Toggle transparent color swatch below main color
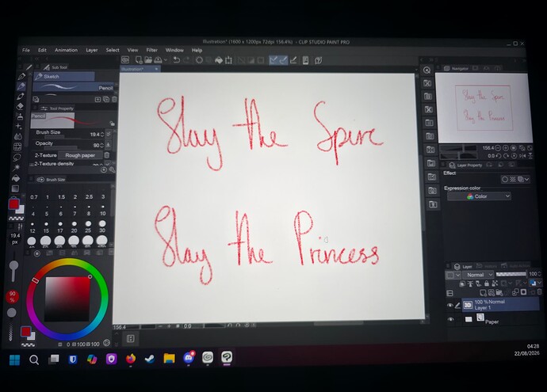 click(16, 219)
